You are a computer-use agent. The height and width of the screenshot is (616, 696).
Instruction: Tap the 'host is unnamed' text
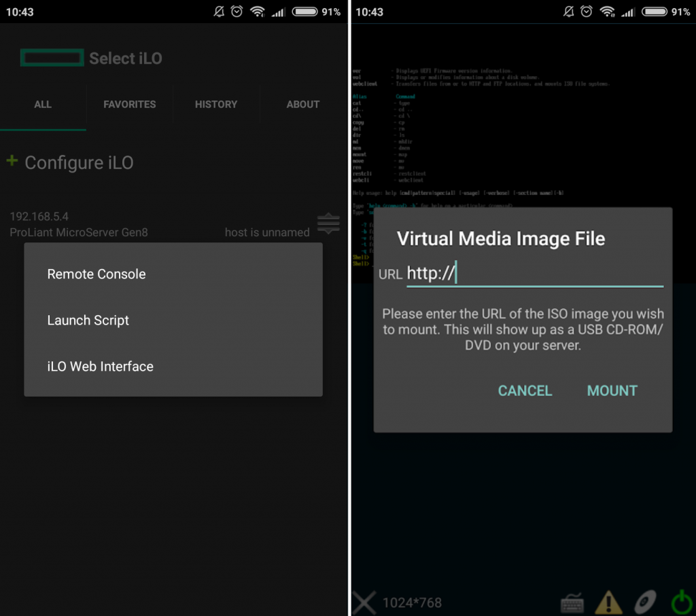[267, 232]
